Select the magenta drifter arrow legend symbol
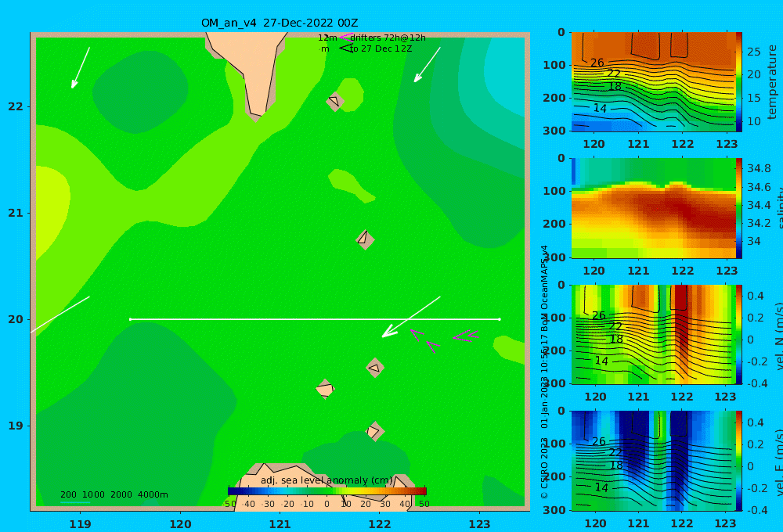This screenshot has height=532, width=783. [x=345, y=37]
